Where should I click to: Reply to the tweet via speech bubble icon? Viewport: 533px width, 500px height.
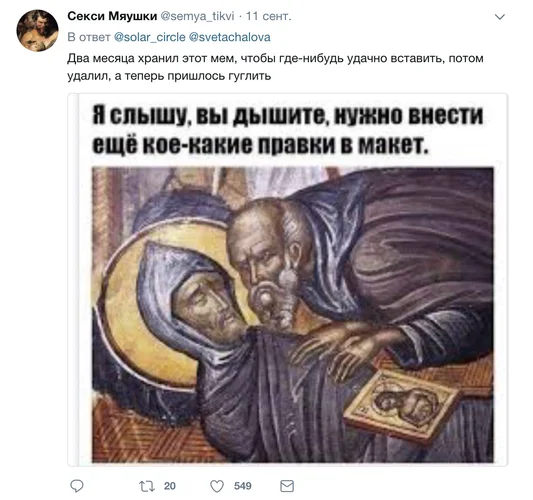click(77, 486)
